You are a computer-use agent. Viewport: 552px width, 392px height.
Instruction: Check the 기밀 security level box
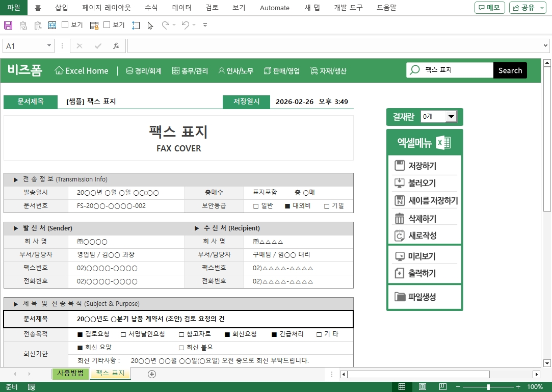pyautogui.click(x=327, y=206)
